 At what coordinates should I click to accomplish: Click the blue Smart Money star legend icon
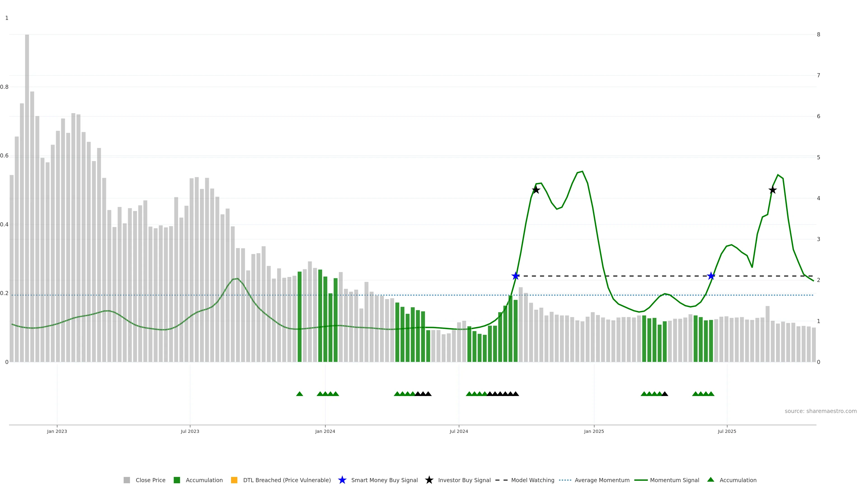click(342, 480)
